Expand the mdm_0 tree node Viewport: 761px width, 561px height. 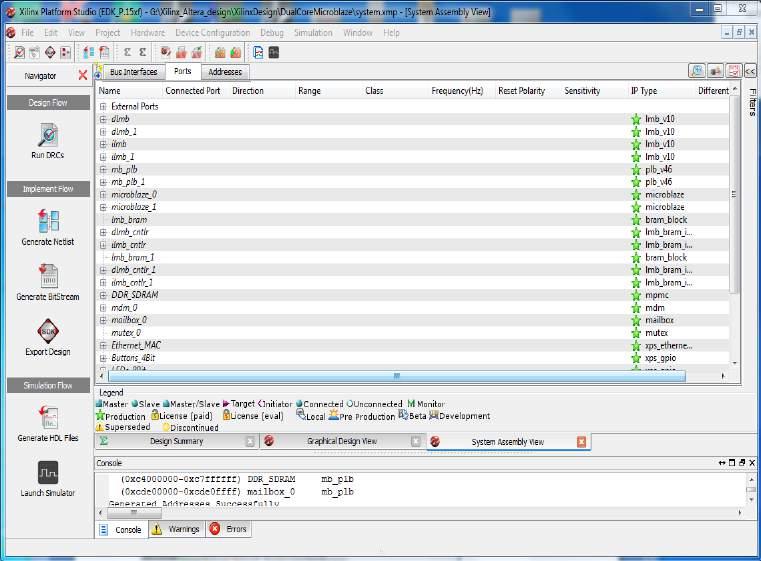pyautogui.click(x=103, y=308)
